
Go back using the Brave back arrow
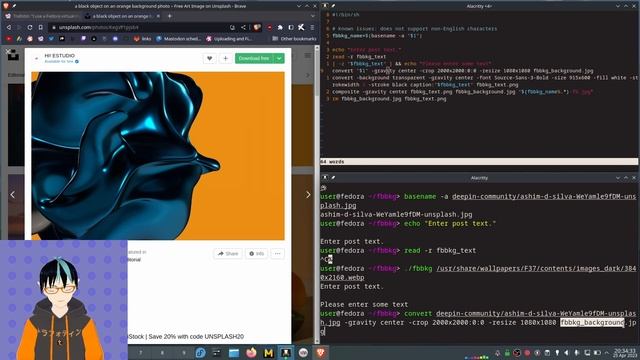pos(9,27)
